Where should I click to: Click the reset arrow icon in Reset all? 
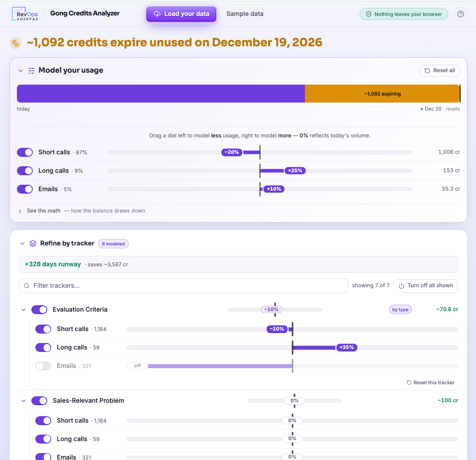427,71
